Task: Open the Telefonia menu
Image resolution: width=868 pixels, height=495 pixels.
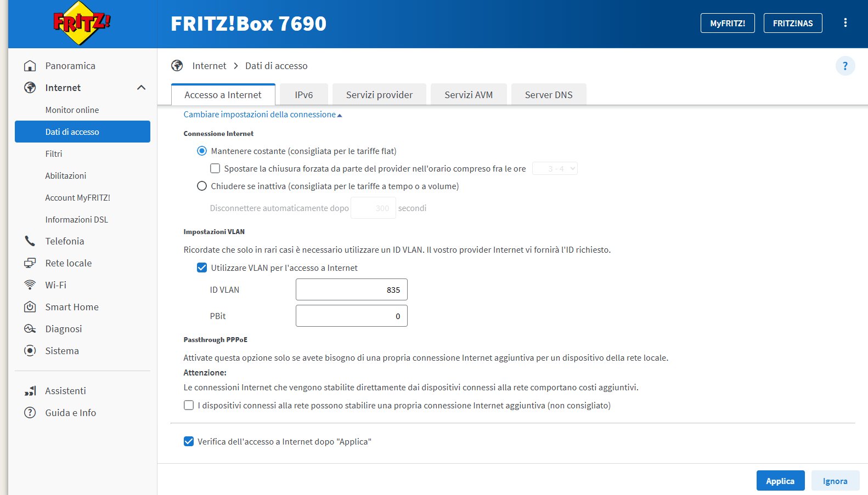Action: 65,241
